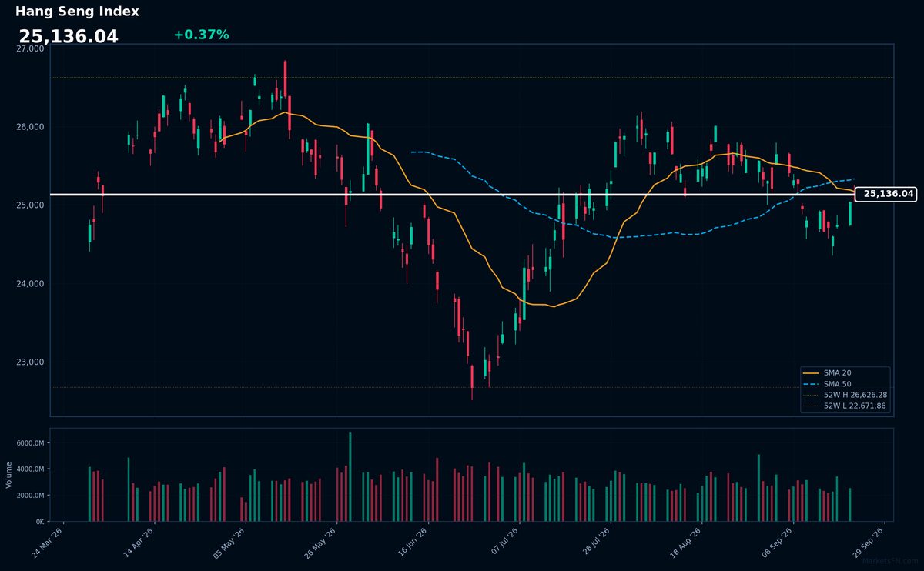Click the 26,000 y-axis label
The height and width of the screenshot is (571, 924).
click(31, 127)
